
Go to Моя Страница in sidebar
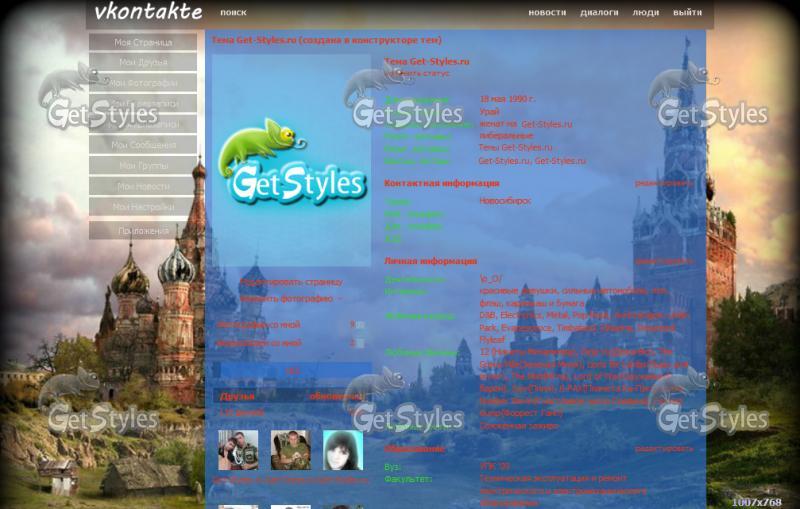tap(143, 42)
